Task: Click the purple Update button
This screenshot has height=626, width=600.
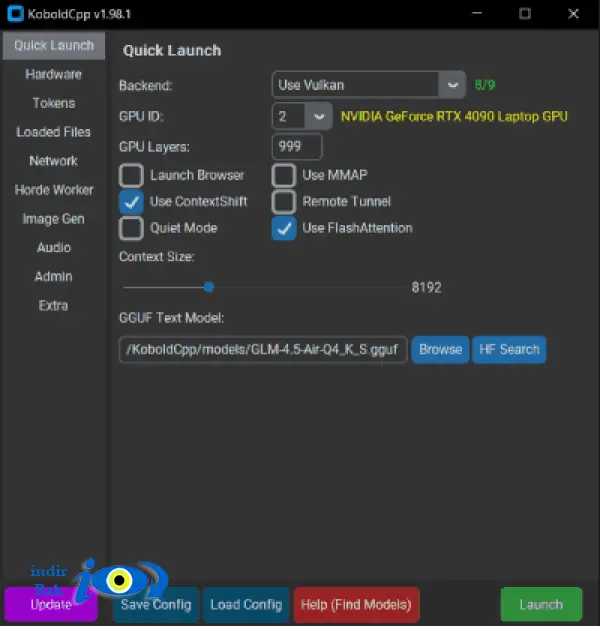Action: pyautogui.click(x=51, y=604)
